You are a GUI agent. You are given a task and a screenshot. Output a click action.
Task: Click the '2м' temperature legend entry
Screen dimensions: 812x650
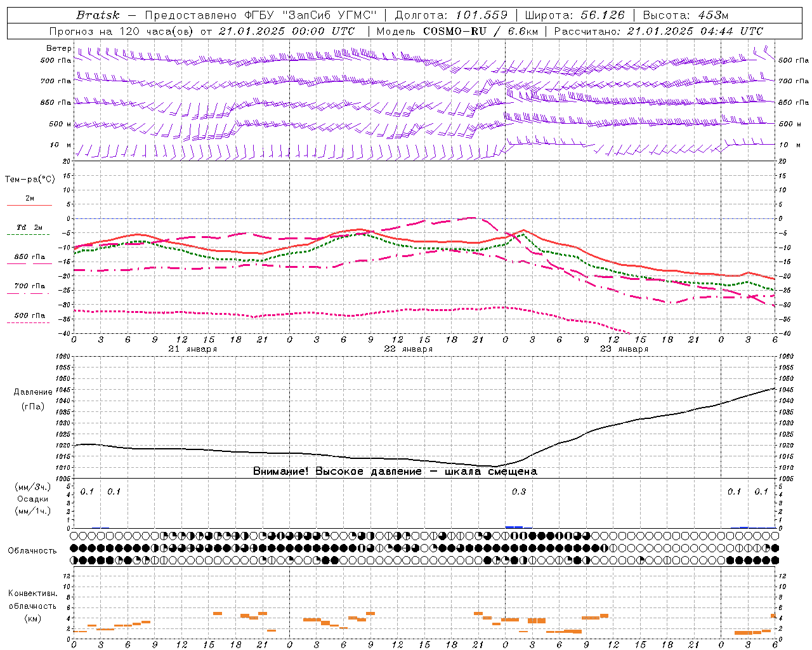click(30, 199)
